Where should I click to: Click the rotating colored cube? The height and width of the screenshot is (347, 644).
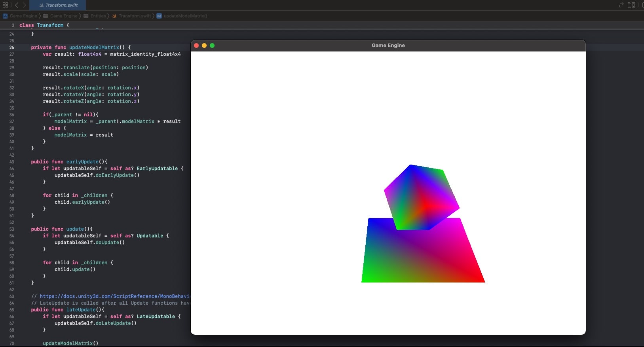tap(422, 197)
